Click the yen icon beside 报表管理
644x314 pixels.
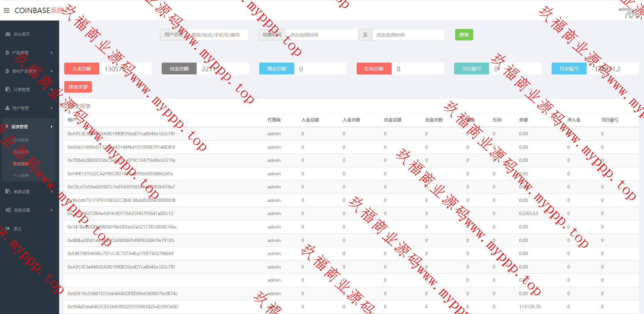click(7, 127)
